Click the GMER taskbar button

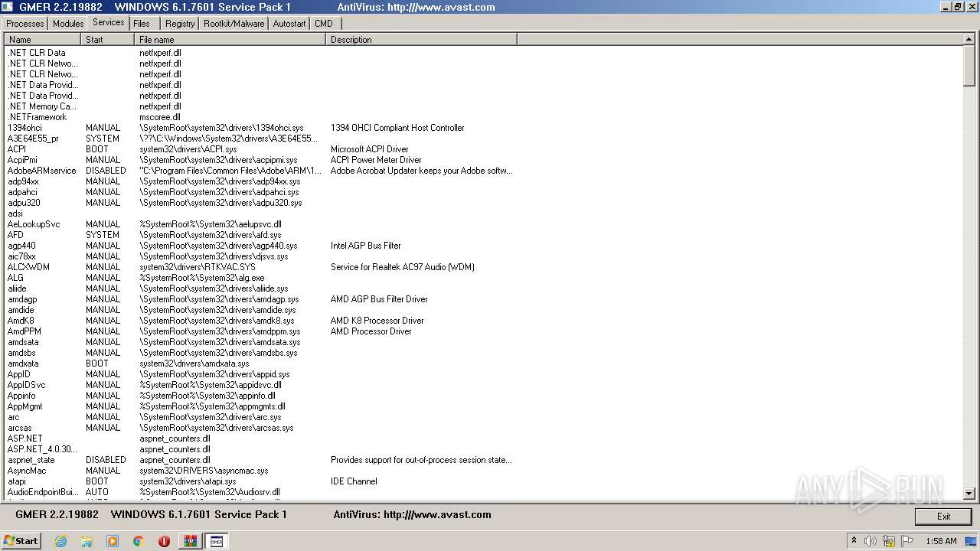pos(216,541)
